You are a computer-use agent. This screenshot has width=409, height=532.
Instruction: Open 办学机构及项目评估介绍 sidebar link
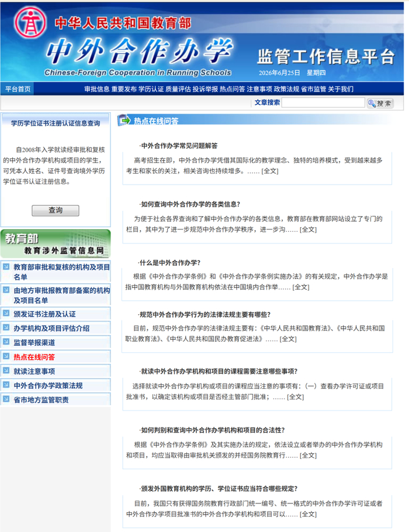51,328
